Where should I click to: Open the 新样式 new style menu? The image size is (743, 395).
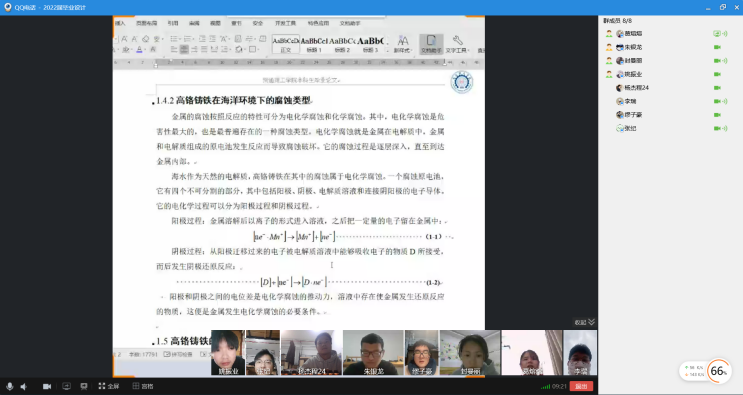403,44
